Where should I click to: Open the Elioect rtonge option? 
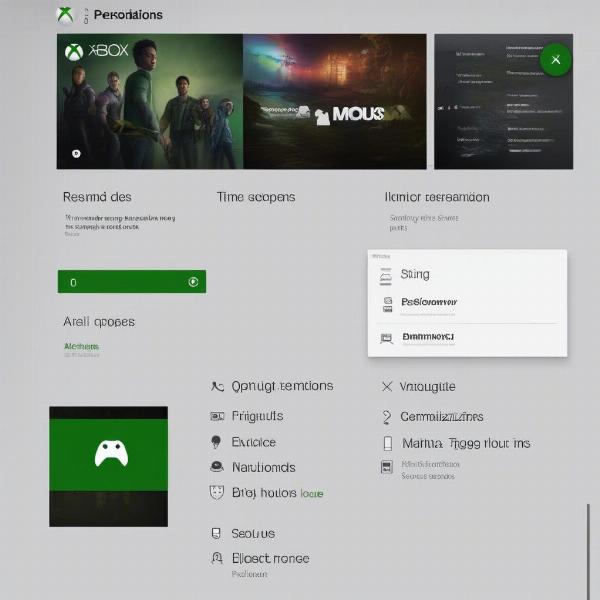[271, 558]
